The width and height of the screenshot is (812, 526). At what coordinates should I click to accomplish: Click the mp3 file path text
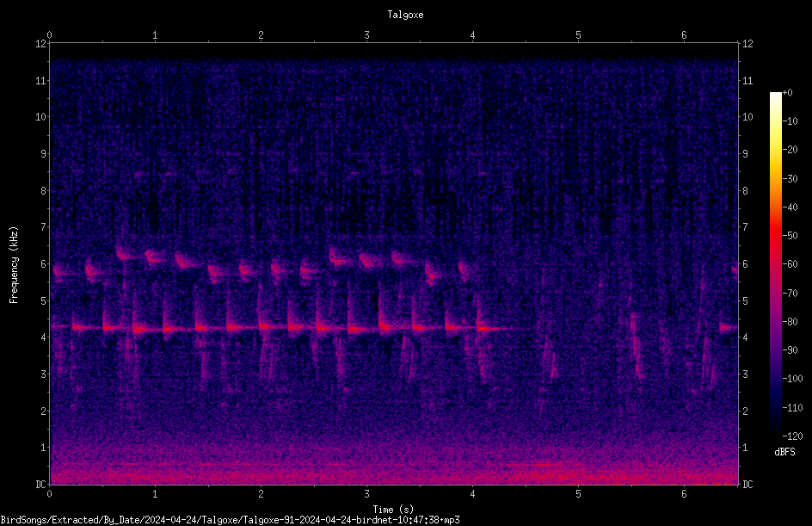click(x=230, y=520)
